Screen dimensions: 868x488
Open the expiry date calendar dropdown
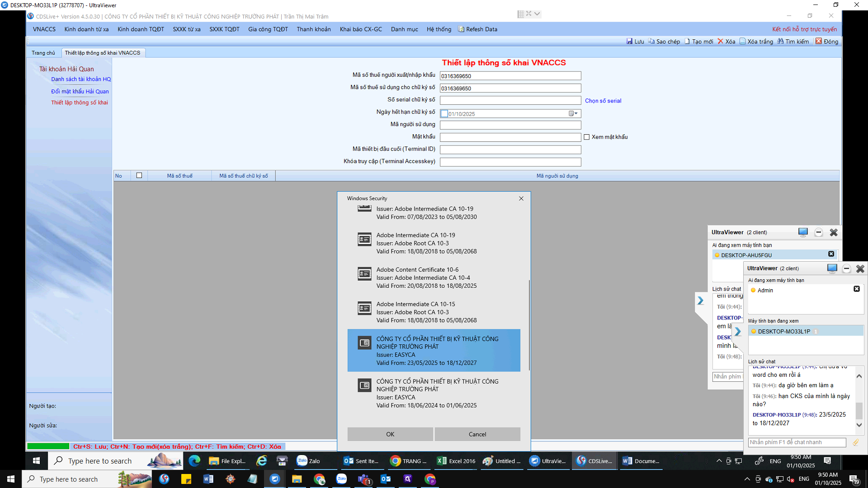(x=574, y=113)
